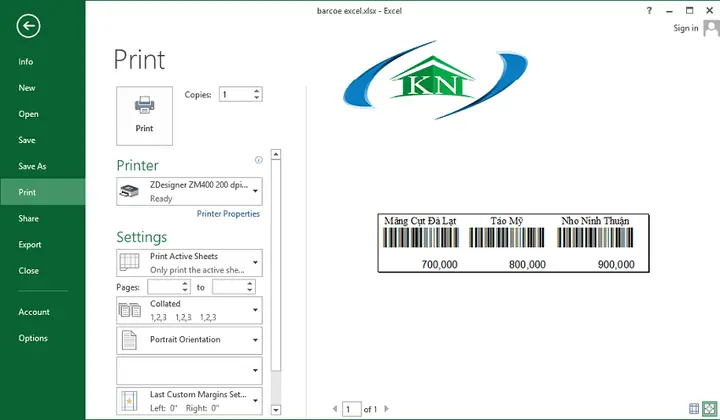
Task: Open the blank paper size dropdown
Action: pos(189,370)
